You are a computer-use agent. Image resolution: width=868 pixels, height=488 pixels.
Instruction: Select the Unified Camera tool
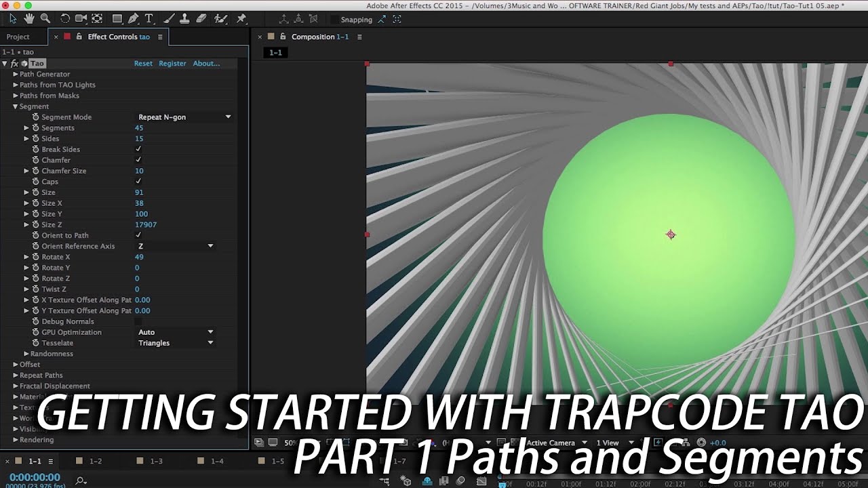click(x=81, y=19)
